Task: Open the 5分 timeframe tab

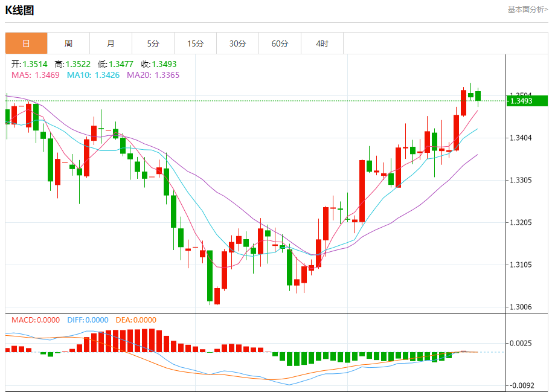Action: [x=153, y=43]
